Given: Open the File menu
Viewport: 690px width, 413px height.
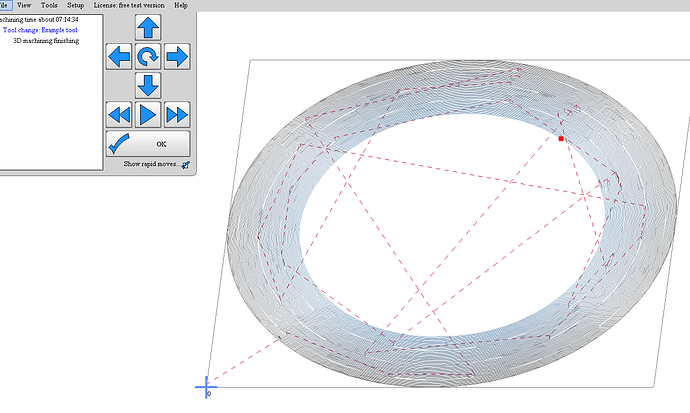Looking at the screenshot, I should pyautogui.click(x=4, y=5).
